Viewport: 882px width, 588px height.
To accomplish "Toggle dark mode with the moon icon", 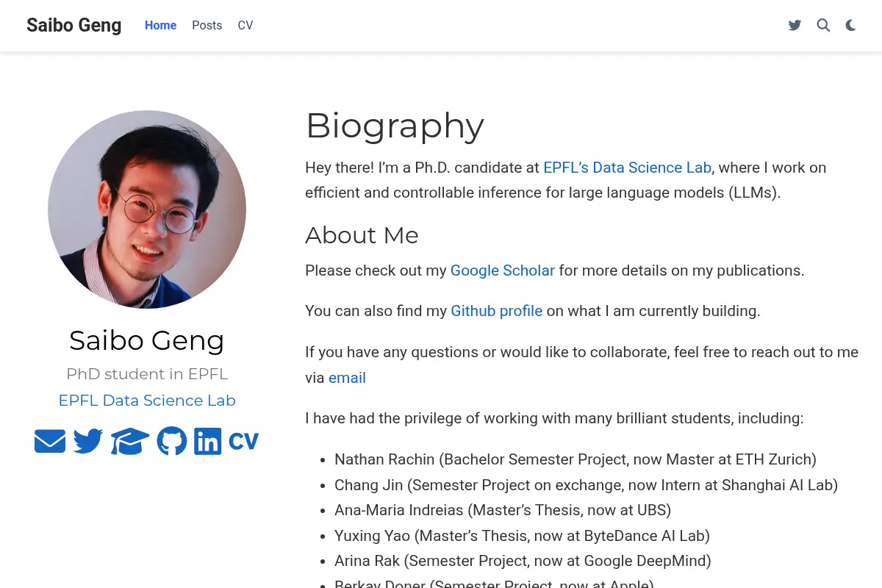I will (850, 26).
